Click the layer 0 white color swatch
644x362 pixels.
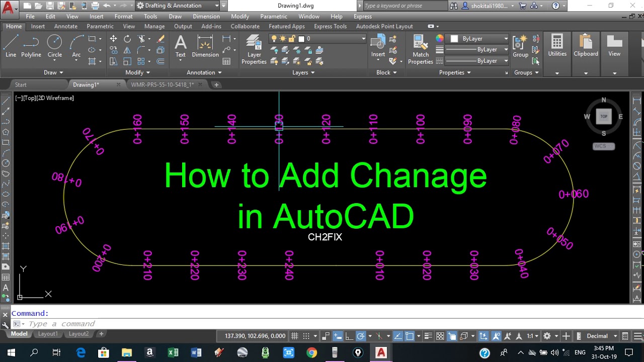(301, 39)
